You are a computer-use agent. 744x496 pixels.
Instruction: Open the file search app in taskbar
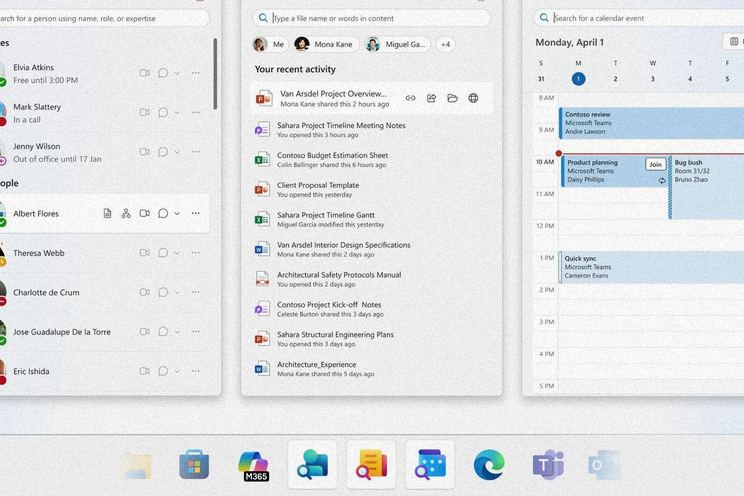pos(372,465)
